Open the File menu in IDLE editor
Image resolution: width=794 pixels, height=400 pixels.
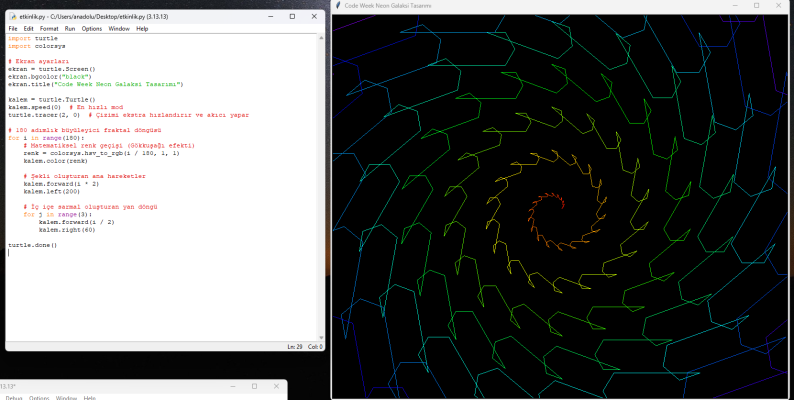[13, 29]
